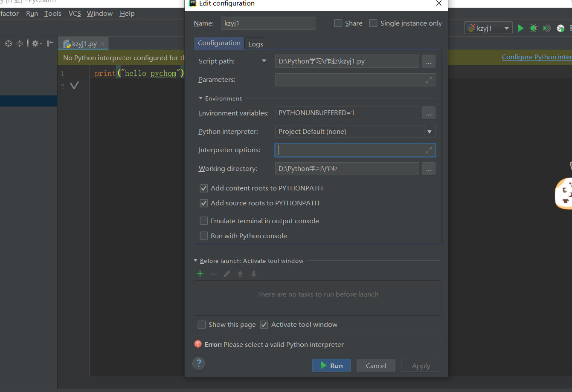The height and width of the screenshot is (392, 572).
Task: Click the red error icon near the error message
Action: pos(198,344)
